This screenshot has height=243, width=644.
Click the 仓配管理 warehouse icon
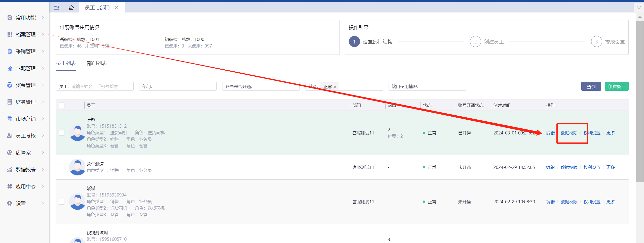(10, 68)
